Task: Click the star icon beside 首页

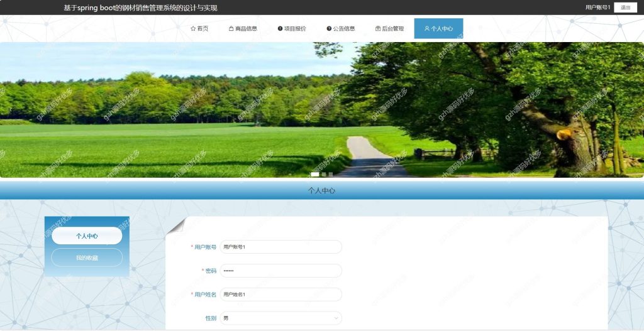Action: (x=193, y=29)
